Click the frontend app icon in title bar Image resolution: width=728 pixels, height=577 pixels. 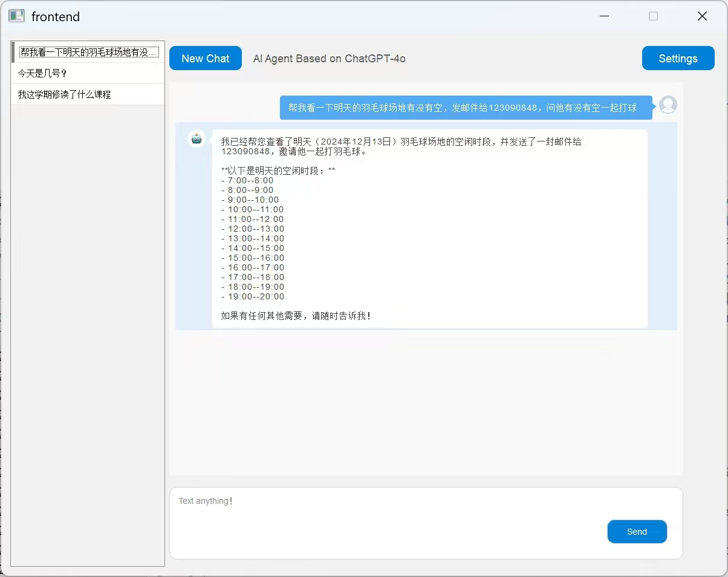click(x=16, y=16)
